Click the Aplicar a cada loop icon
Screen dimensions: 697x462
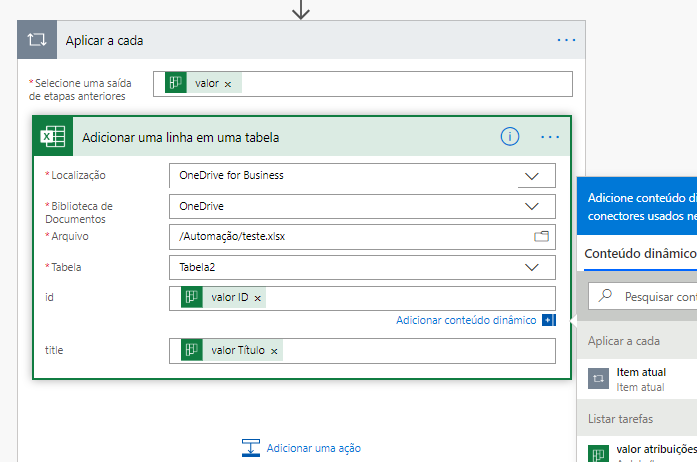coord(37,40)
